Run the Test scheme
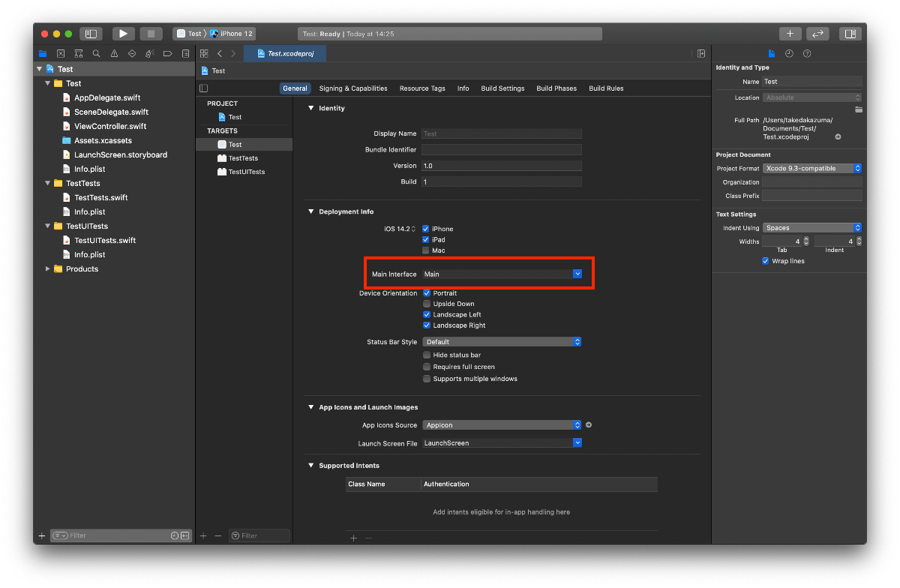The image size is (900, 588). pos(124,34)
